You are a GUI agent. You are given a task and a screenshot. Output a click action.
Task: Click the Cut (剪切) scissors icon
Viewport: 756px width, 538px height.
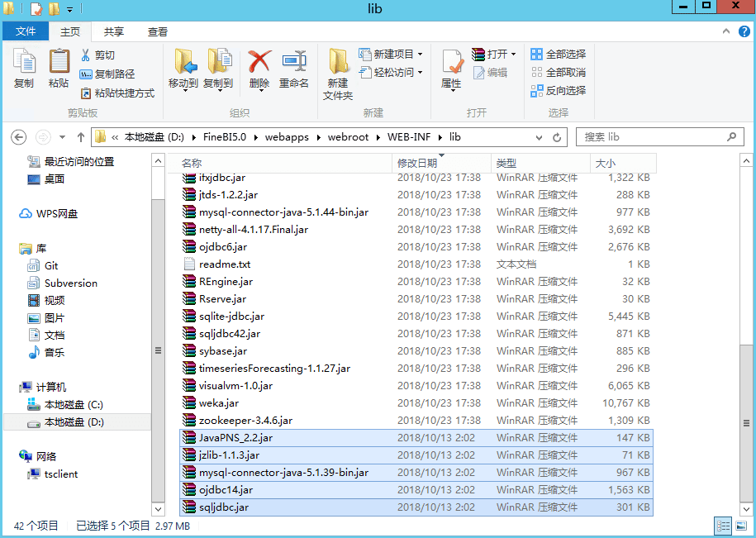[86, 55]
